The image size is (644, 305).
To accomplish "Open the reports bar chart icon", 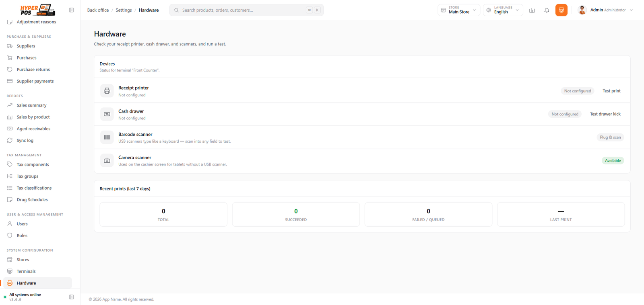I will coord(532,10).
